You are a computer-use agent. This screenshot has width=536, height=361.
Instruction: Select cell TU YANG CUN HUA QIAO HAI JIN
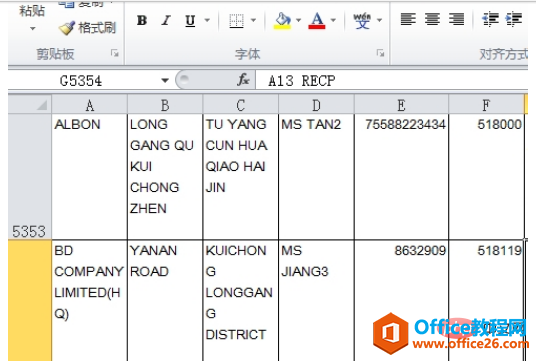point(241,177)
